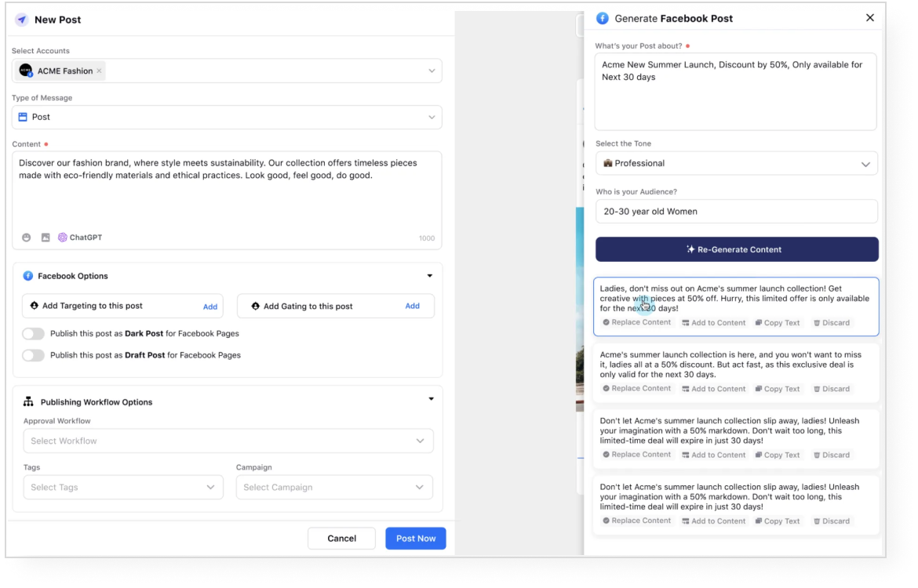Discard the third suggestion card
Viewport: 918px width, 588px height.
[832, 455]
